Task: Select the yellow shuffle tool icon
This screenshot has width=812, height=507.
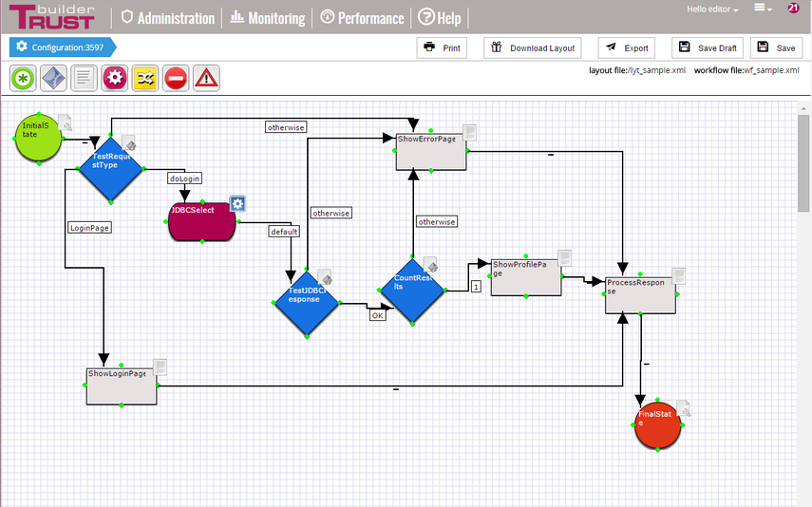Action: click(145, 78)
